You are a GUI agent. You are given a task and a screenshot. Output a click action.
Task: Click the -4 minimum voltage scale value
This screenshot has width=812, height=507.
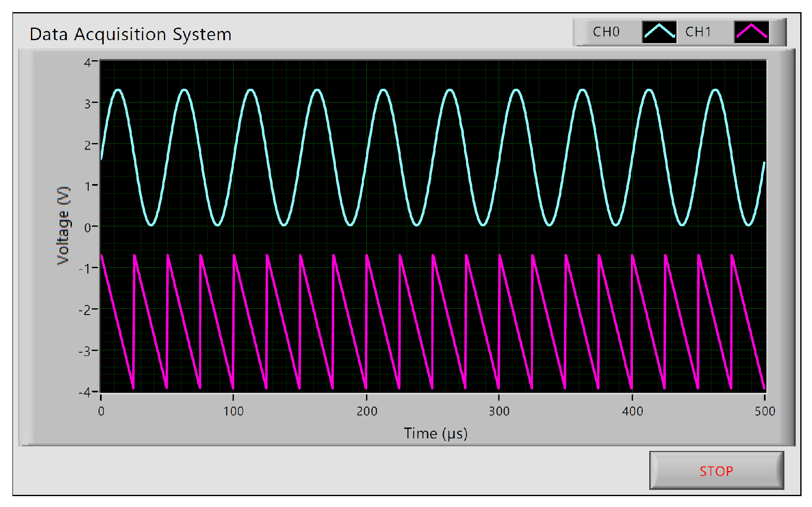85,392
